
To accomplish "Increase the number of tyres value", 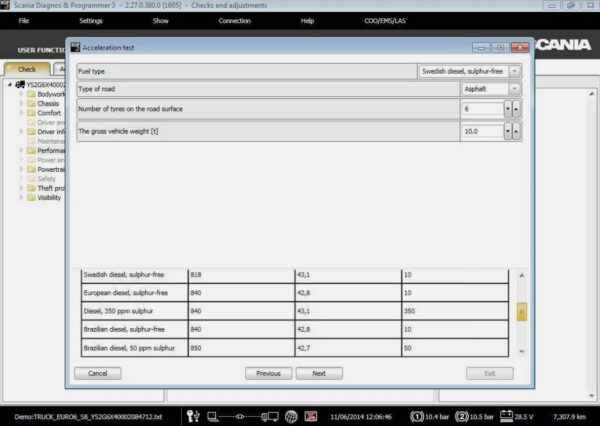I will pyautogui.click(x=516, y=109).
